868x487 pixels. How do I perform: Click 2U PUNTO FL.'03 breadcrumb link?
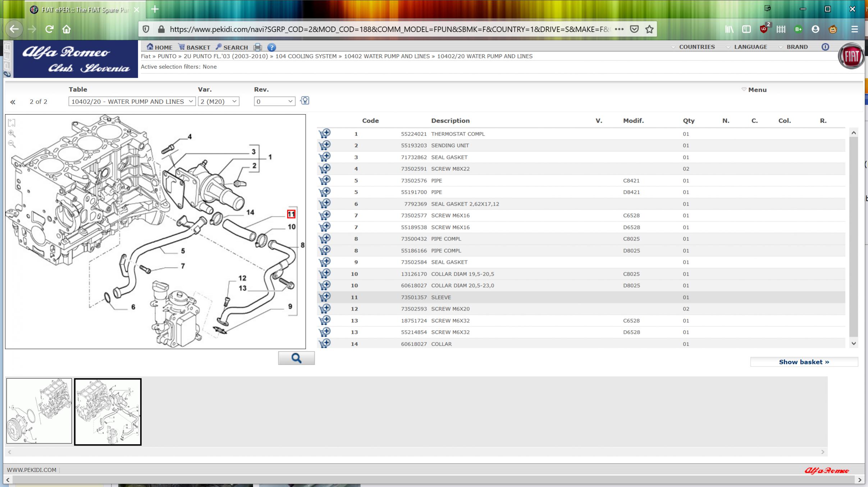click(226, 56)
